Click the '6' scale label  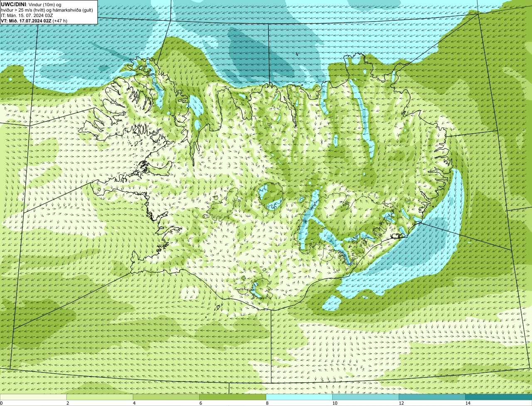pos(200,403)
